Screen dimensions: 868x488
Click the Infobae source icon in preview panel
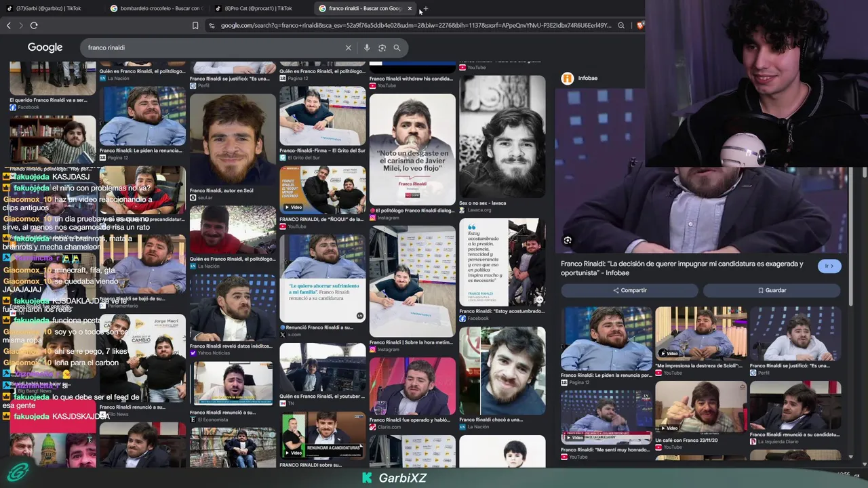[568, 78]
